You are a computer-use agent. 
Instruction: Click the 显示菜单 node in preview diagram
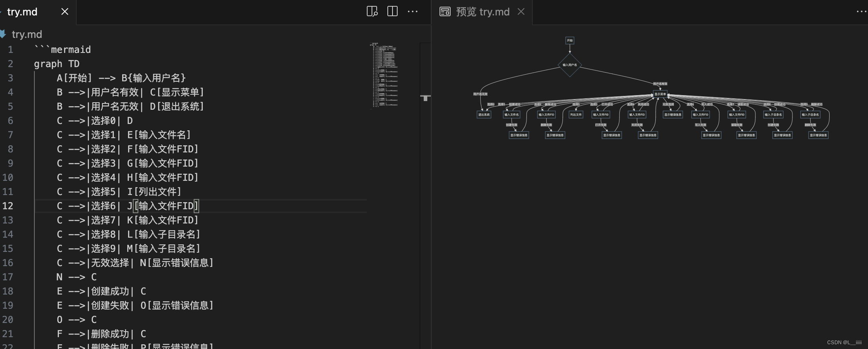[660, 94]
